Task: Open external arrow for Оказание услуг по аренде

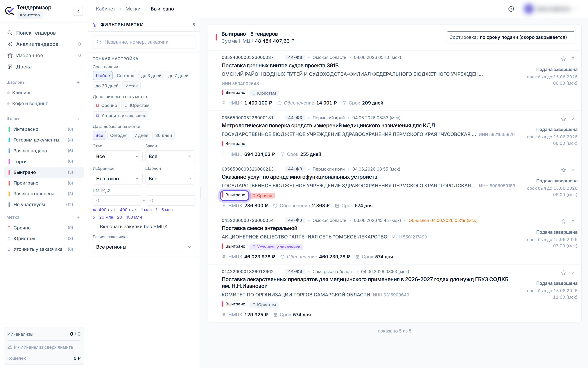Action: tap(573, 170)
